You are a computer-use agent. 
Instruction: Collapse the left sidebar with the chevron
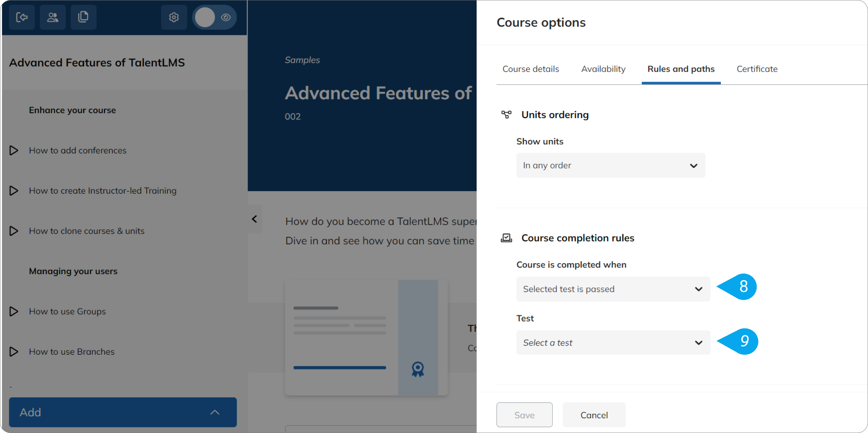click(x=255, y=219)
